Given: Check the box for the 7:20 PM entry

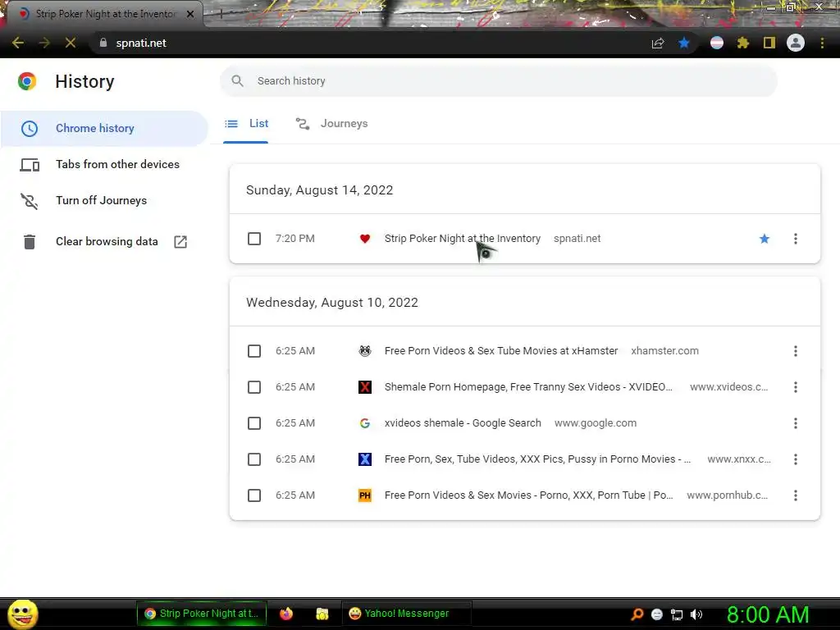Looking at the screenshot, I should (254, 239).
